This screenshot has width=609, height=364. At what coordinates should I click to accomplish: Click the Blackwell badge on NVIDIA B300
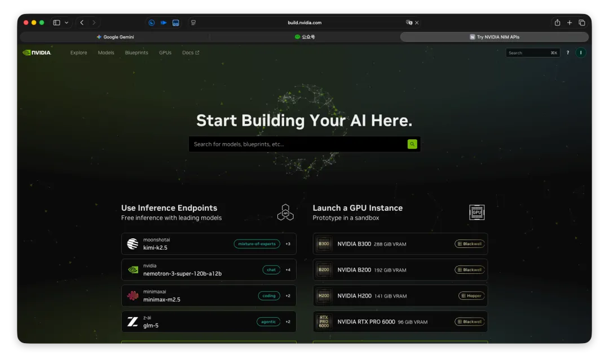[469, 244]
